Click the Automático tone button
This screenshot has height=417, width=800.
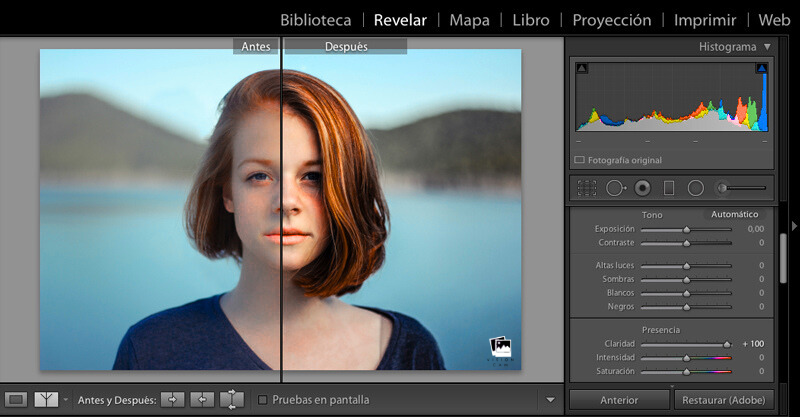[x=734, y=214]
